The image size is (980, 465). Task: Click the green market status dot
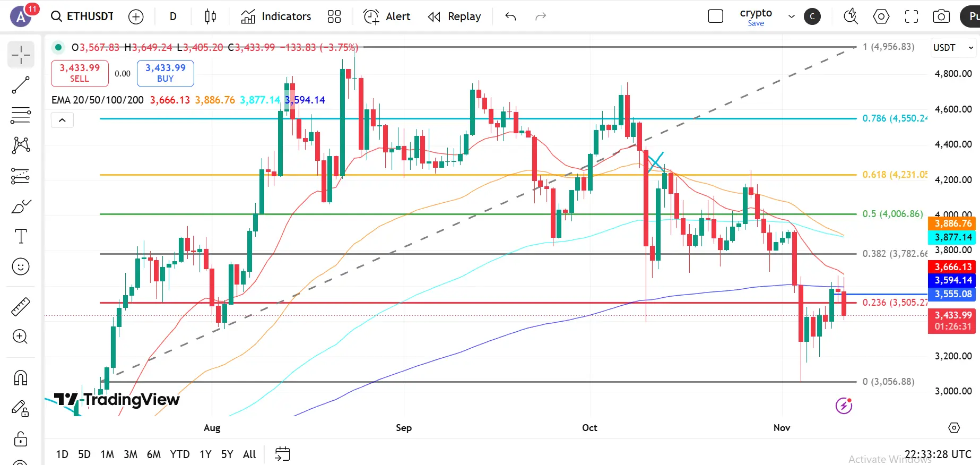58,47
